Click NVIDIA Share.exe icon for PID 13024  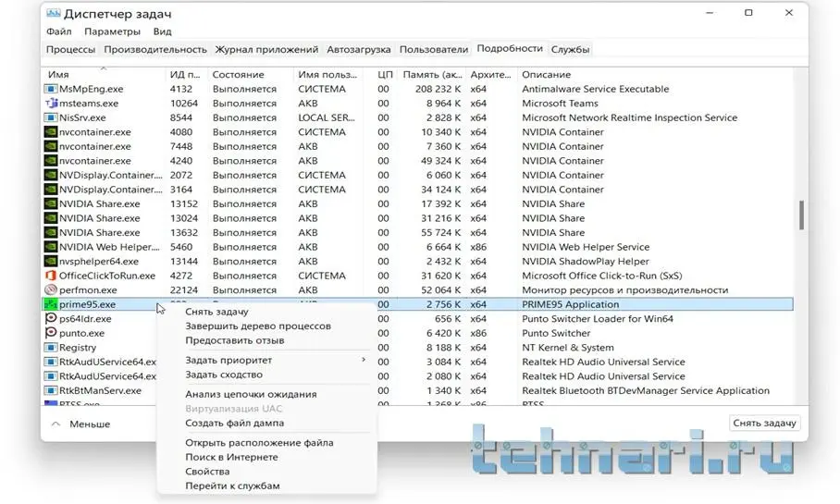coord(50,218)
